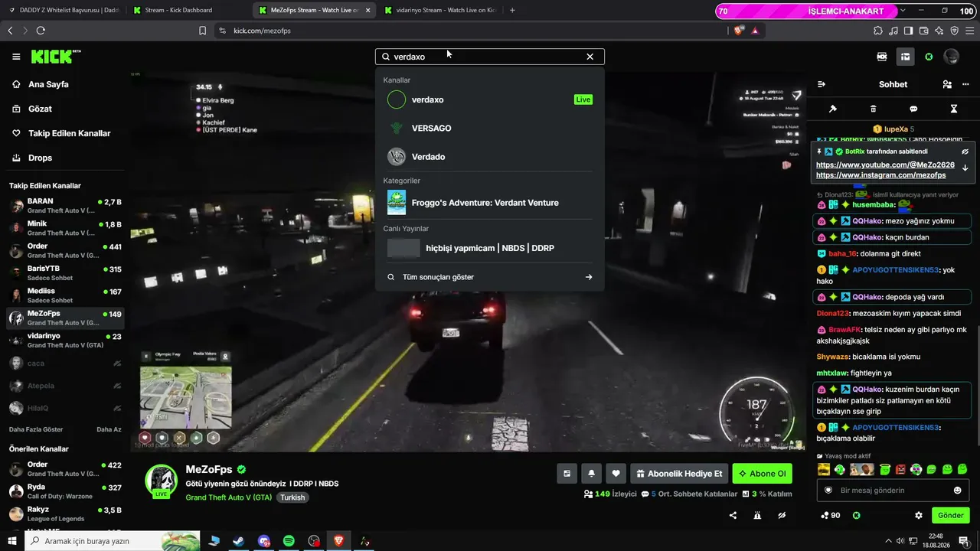
Task: Click the hourglass slow mode icon
Action: [954, 109]
